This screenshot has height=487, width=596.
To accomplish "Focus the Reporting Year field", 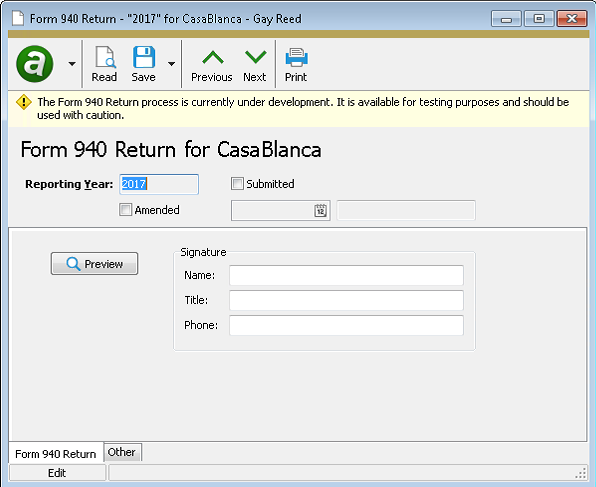I will tap(159, 184).
